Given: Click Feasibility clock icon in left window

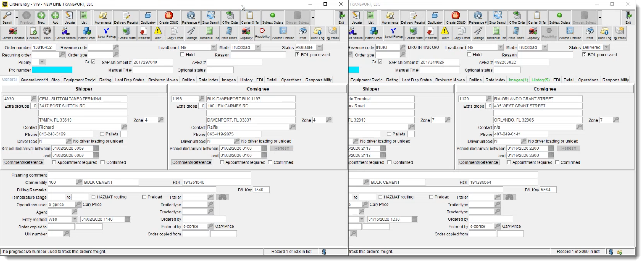Looking at the screenshot, I should tap(262, 33).
